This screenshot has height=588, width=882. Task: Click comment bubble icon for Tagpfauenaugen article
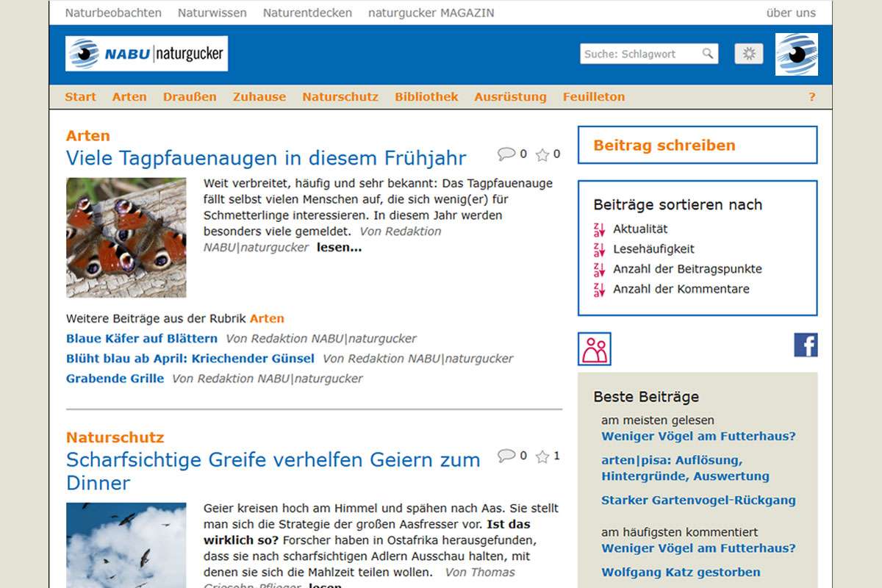(506, 154)
